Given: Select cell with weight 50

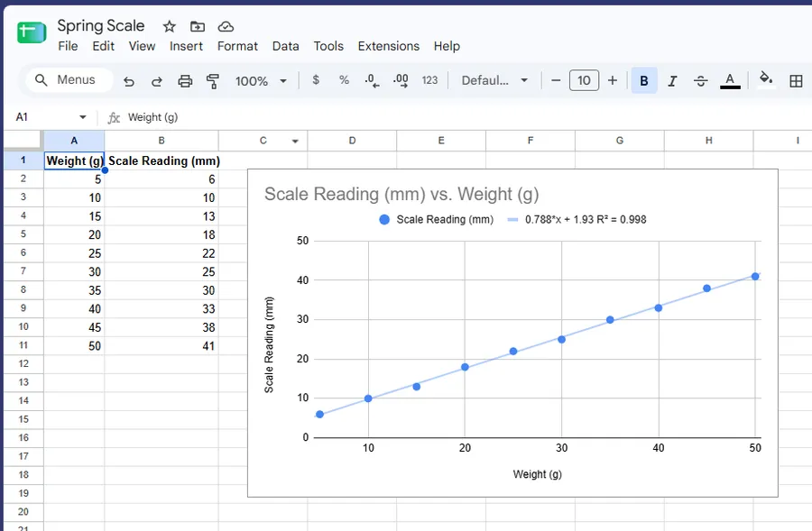Looking at the screenshot, I should (x=74, y=346).
